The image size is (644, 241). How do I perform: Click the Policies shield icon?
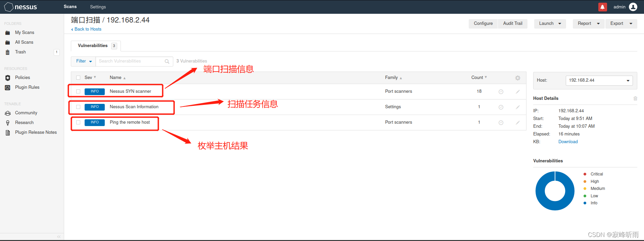pos(8,78)
